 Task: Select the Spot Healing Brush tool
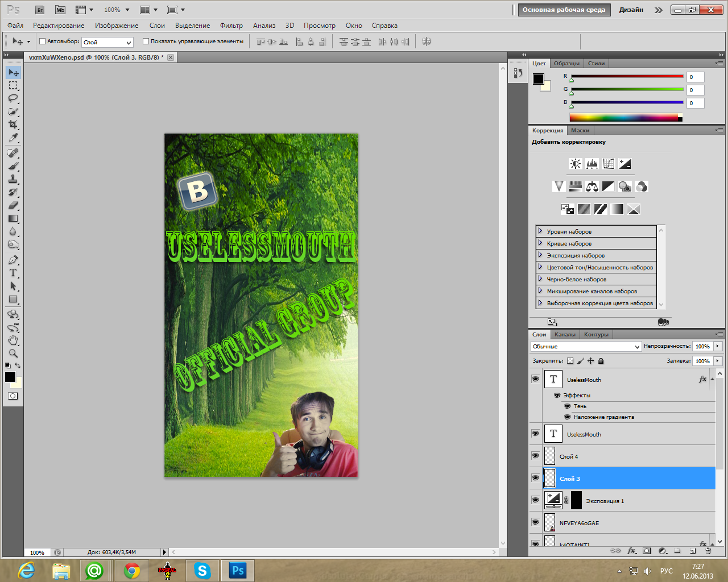[13, 153]
